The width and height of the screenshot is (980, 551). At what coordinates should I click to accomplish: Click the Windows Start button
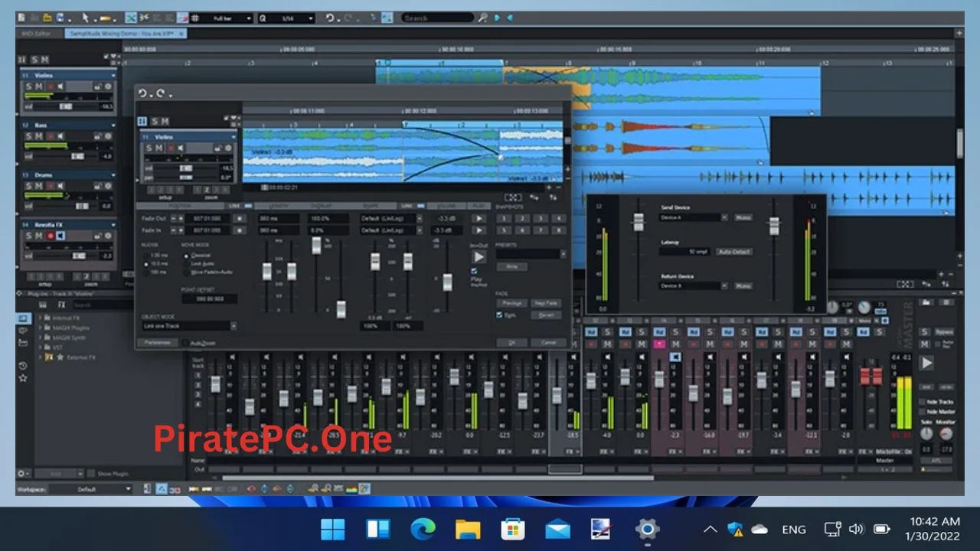(333, 529)
